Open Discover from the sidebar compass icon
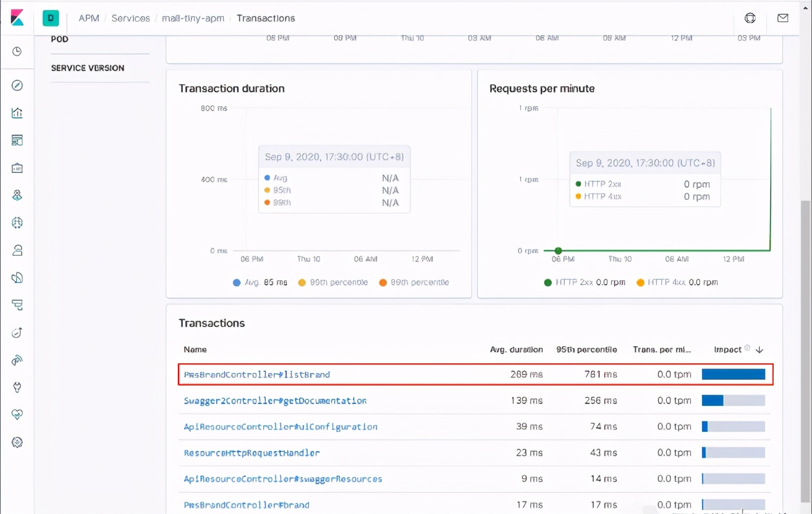 (x=17, y=85)
